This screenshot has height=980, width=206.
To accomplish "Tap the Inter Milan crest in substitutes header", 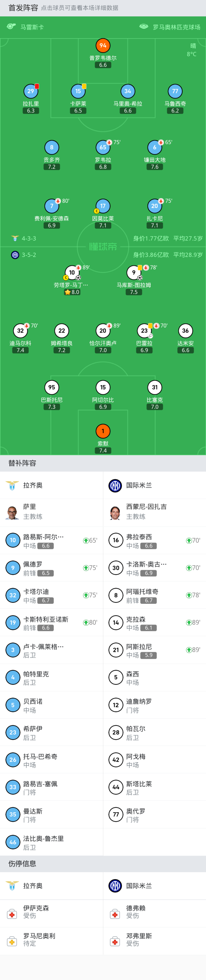I will click(115, 486).
